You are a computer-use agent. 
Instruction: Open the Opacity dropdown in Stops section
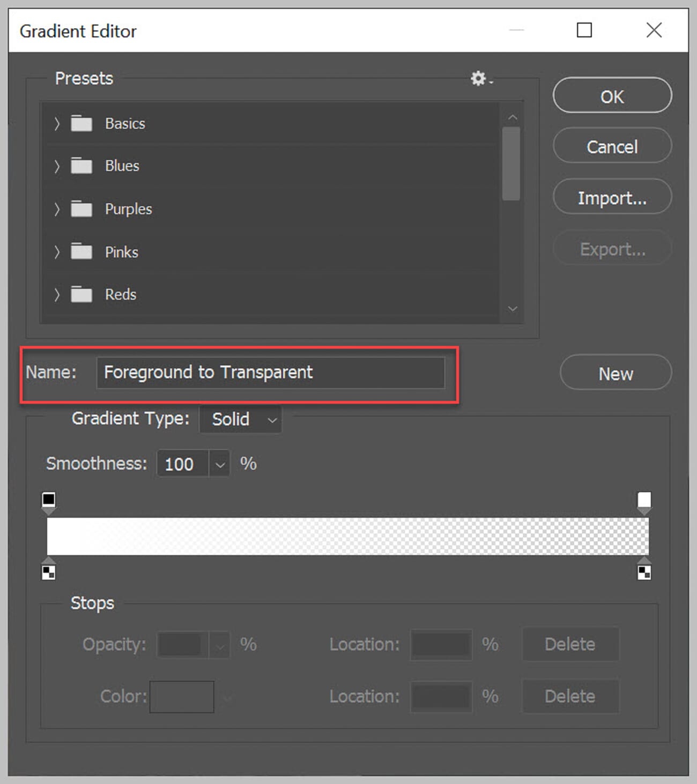[220, 645]
